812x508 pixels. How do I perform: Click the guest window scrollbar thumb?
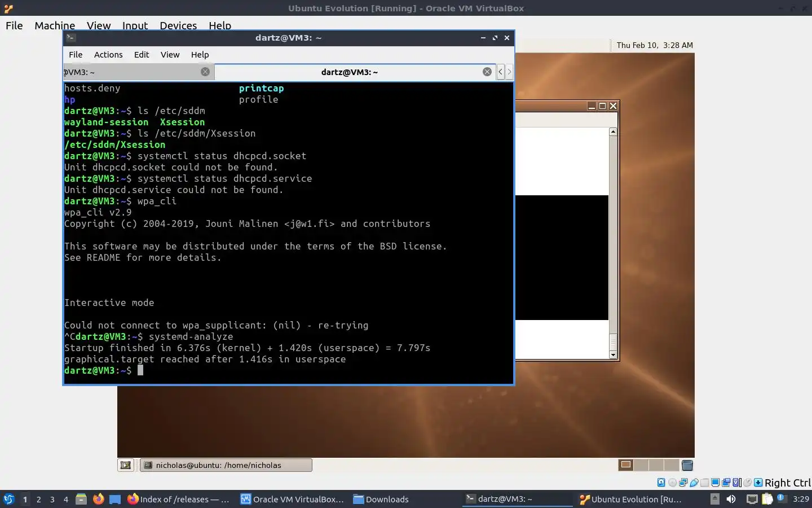(613, 341)
